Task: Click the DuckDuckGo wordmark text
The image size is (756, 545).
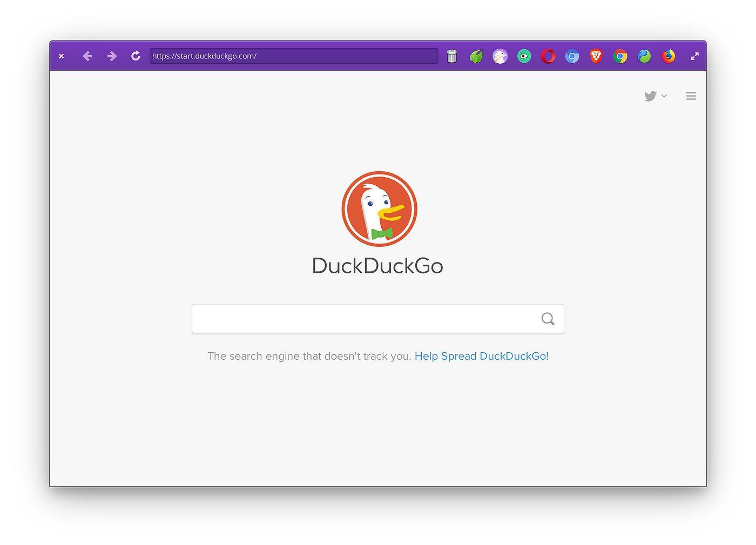Action: click(x=377, y=266)
